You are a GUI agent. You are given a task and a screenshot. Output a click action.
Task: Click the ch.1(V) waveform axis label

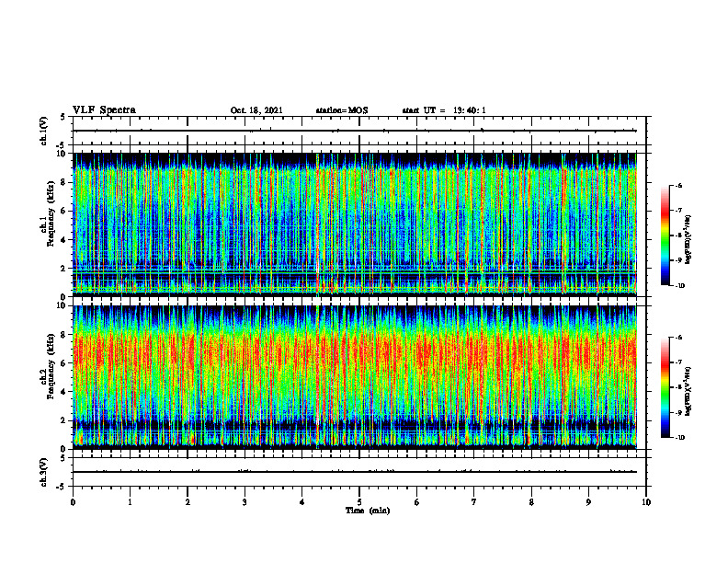click(x=43, y=131)
